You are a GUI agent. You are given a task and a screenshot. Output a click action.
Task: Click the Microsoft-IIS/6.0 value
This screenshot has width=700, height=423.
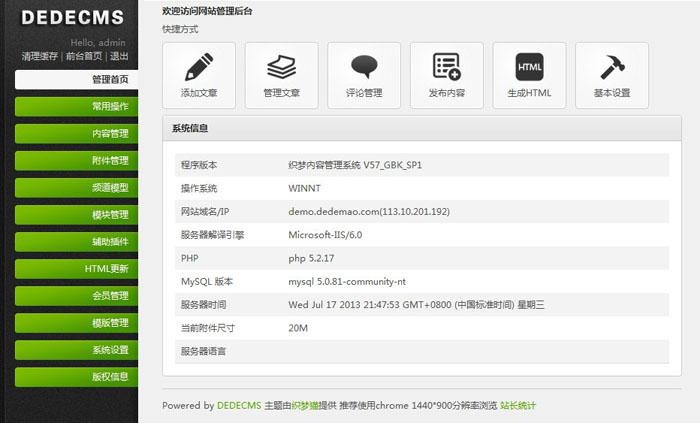pyautogui.click(x=325, y=235)
